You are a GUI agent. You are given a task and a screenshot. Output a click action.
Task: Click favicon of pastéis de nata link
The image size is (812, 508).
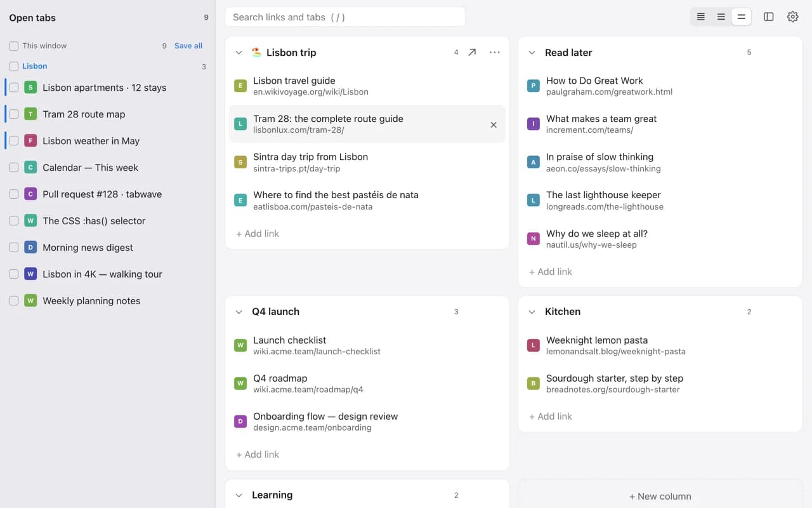[240, 200]
